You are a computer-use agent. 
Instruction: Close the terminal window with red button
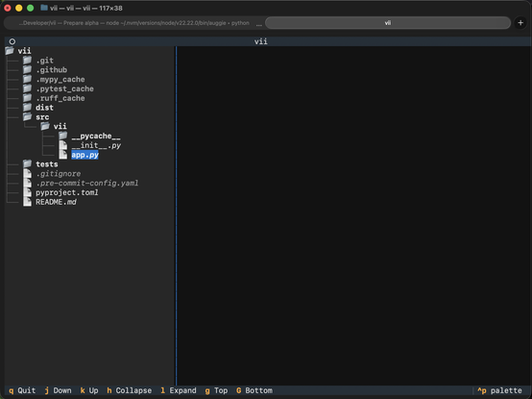pyautogui.click(x=8, y=8)
